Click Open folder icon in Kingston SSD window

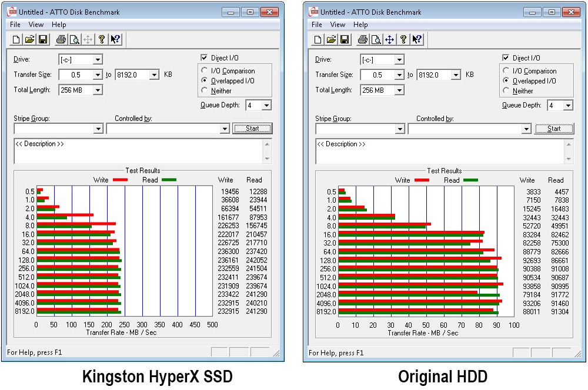coord(29,39)
